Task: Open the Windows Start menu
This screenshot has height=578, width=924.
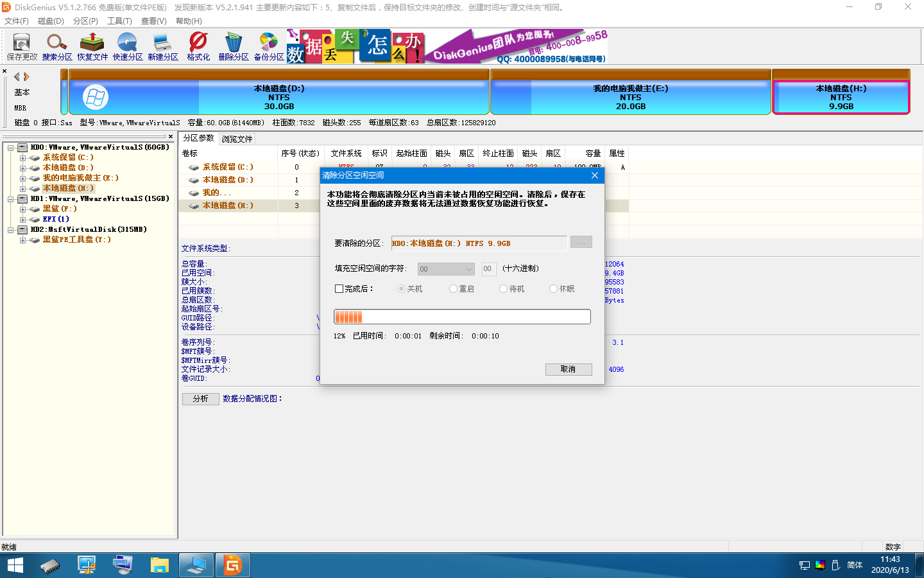Action: coord(15,565)
